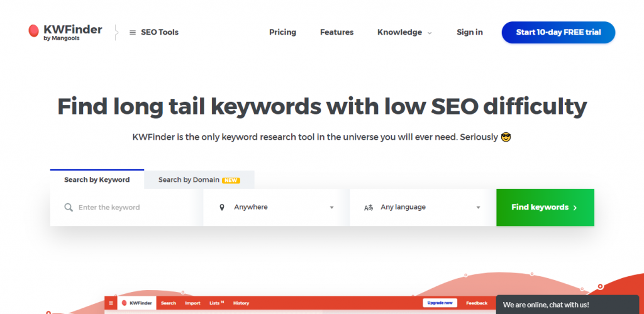Open the We are online chat widget
This screenshot has width=644, height=314.
(x=567, y=305)
